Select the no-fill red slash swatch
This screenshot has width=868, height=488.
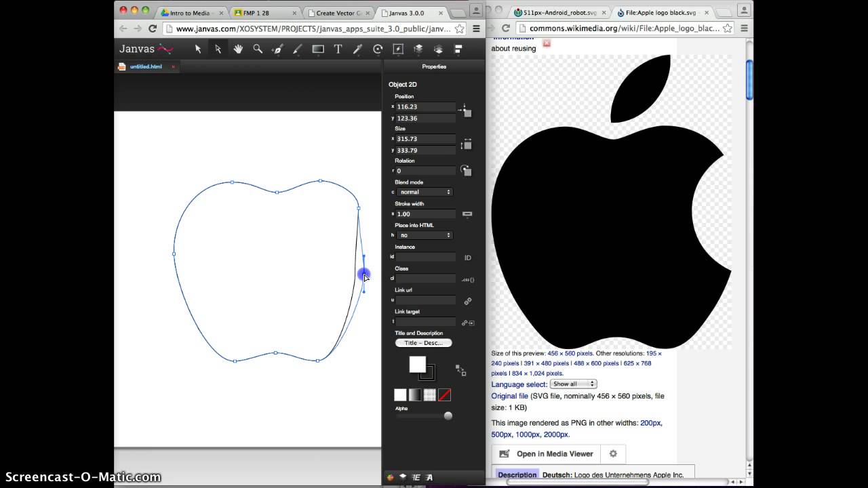[444, 395]
